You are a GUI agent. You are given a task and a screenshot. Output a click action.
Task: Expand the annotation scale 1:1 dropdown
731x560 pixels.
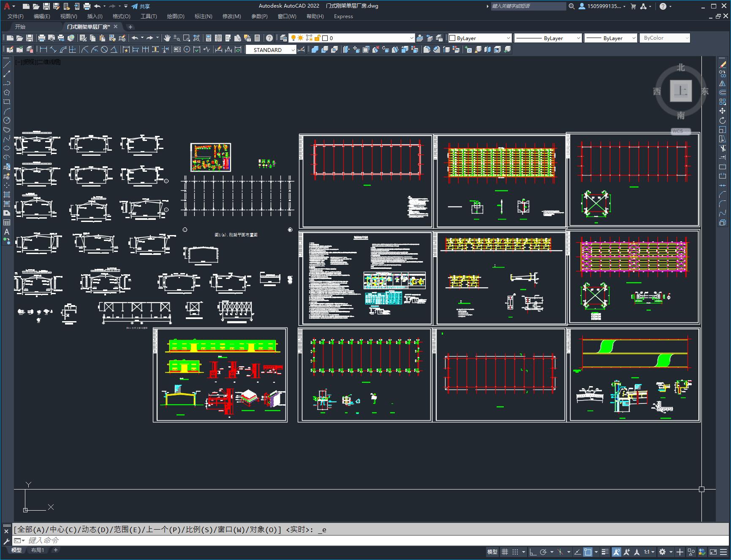649,552
